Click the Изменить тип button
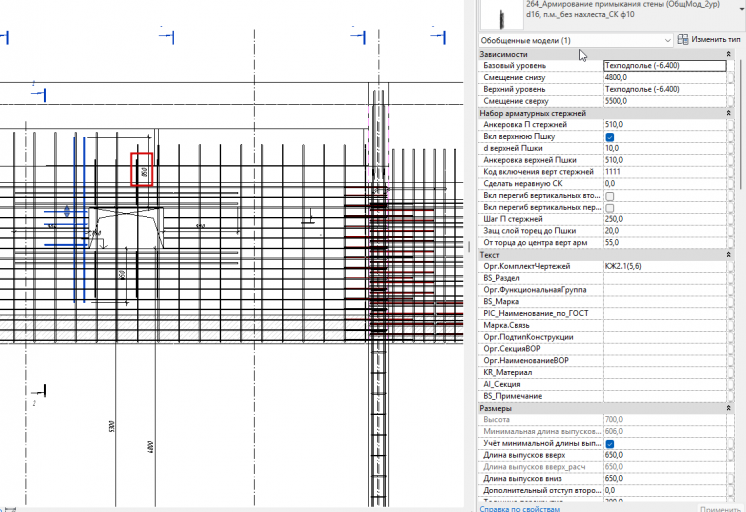The image size is (746, 512). click(x=709, y=39)
